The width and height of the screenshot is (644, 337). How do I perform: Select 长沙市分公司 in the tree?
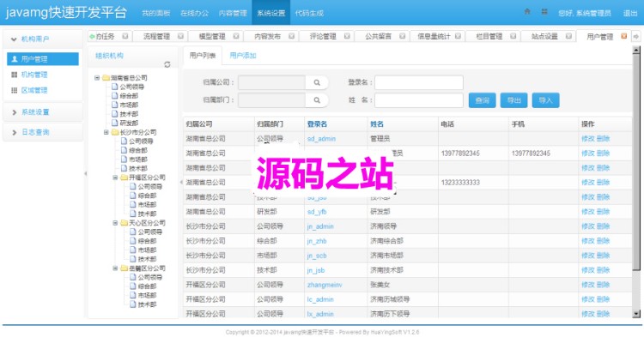[138, 132]
